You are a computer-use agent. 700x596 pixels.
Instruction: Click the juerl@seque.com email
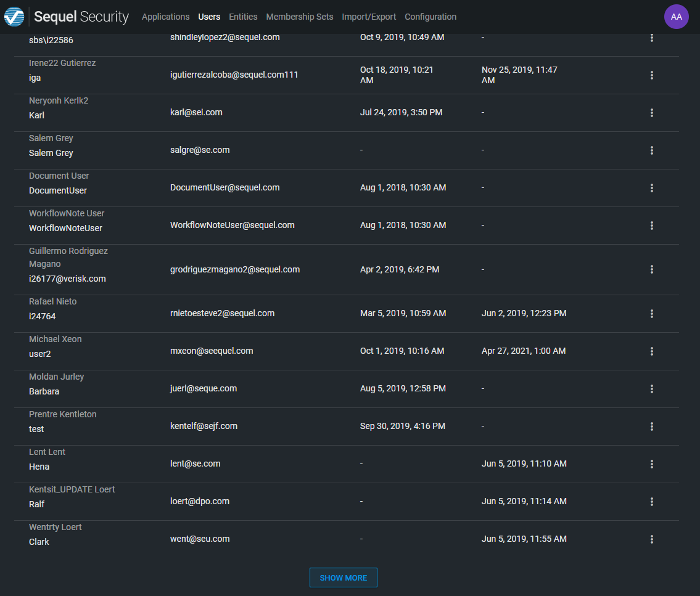coord(203,388)
